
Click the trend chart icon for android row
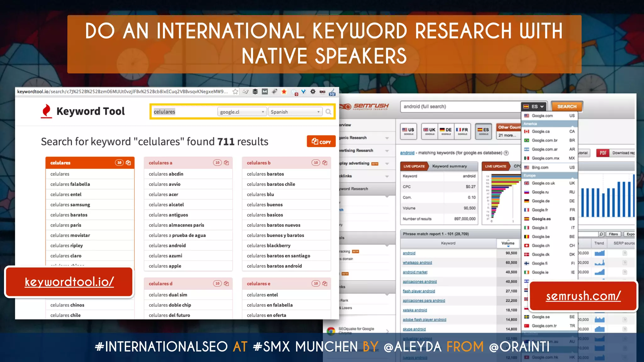[x=600, y=253]
